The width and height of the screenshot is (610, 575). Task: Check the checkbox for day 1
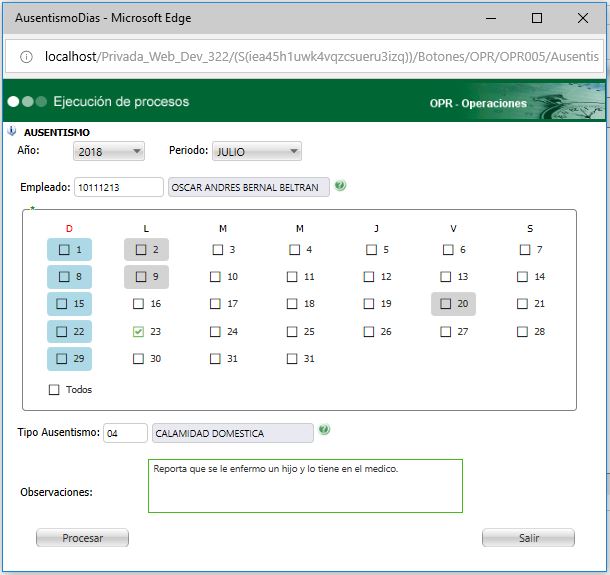click(x=64, y=250)
